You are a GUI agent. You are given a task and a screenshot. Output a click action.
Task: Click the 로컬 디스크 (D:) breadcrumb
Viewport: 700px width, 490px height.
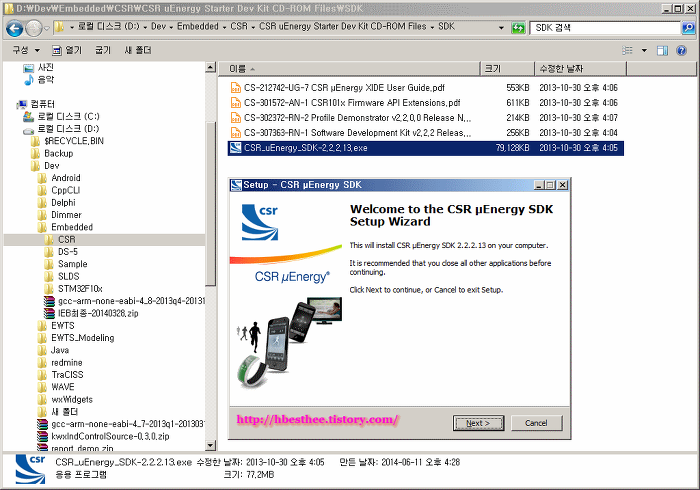pos(108,26)
